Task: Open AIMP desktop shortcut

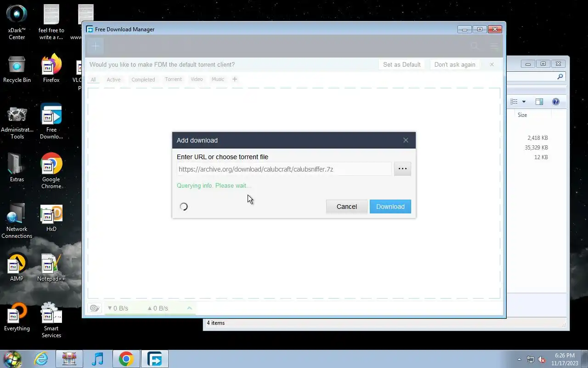Action: (x=17, y=267)
